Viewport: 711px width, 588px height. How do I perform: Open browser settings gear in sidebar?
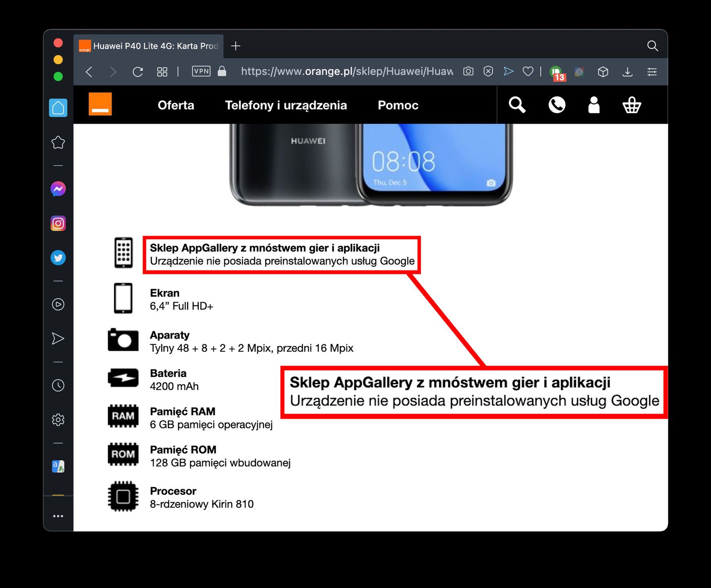58,420
